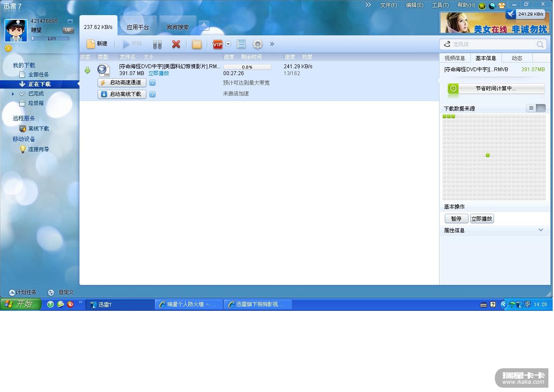Viewport: 554px width, 392px height.
Task: Expand the 已完成 tree node arrow
Action: coord(13,94)
